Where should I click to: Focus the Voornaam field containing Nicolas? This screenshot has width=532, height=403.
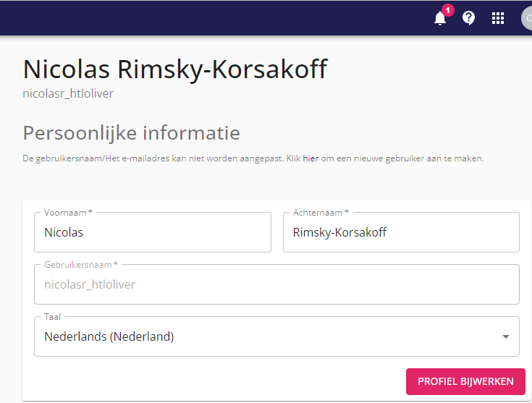[153, 232]
